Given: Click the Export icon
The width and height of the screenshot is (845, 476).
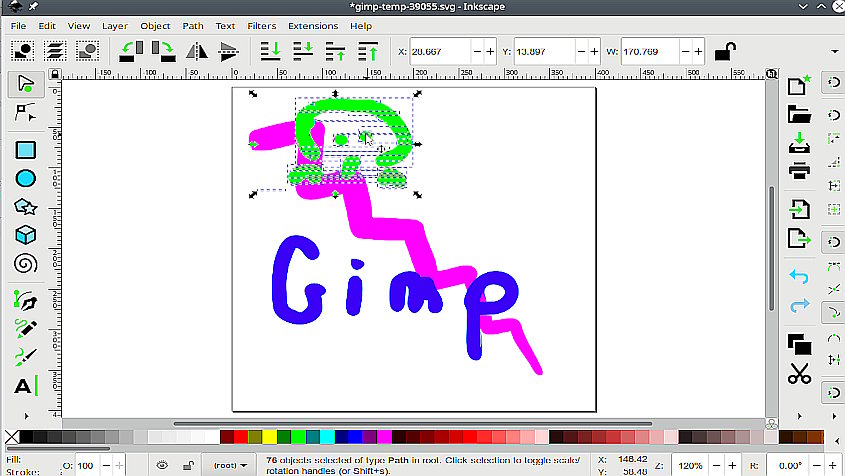Looking at the screenshot, I should pyautogui.click(x=799, y=238).
